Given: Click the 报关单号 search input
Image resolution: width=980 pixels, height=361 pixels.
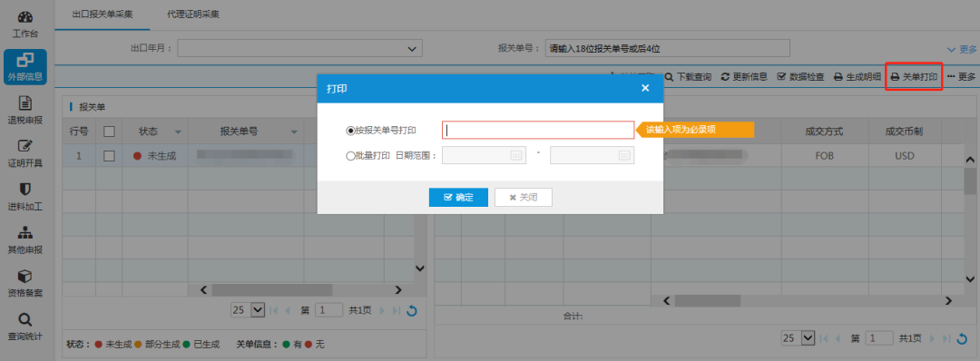Looking at the screenshot, I should point(668,48).
